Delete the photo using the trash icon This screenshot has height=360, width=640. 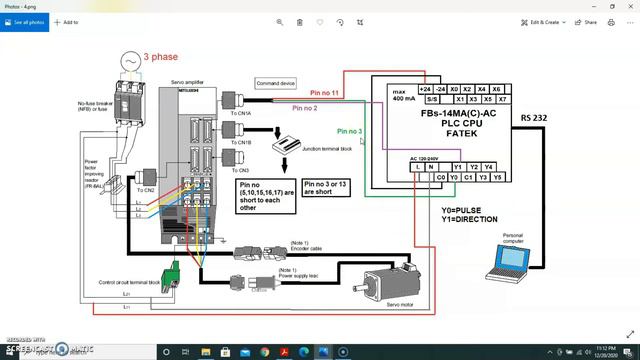pyautogui.click(x=300, y=22)
